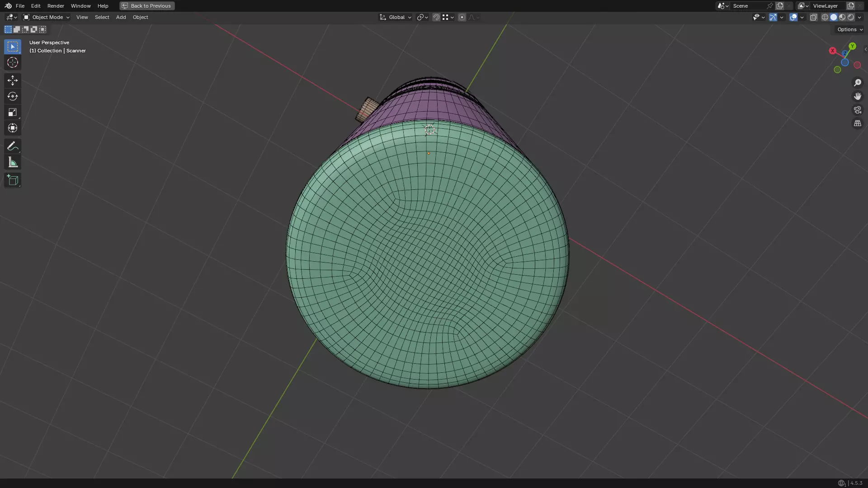Screen dimensions: 868x488
Task: Select the Move tool
Action: pyautogui.click(x=12, y=80)
